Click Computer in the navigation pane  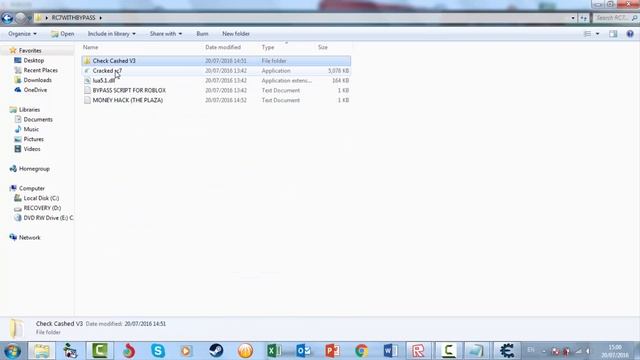(31, 189)
